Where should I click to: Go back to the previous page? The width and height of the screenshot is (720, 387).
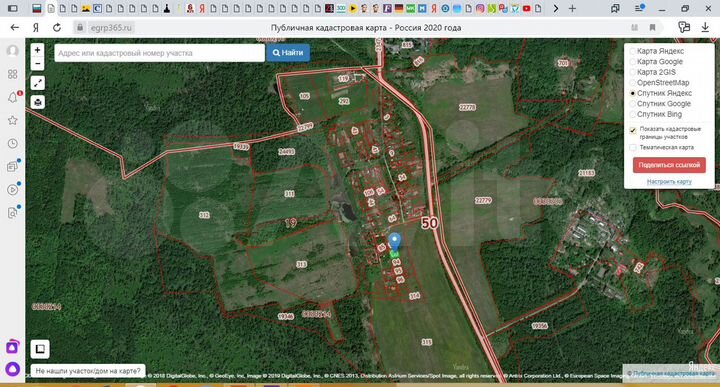pyautogui.click(x=15, y=28)
